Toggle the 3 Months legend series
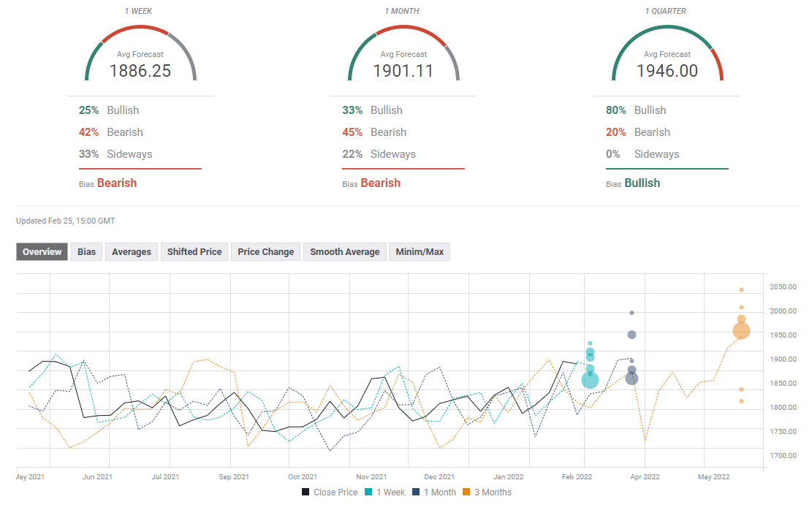 click(x=489, y=492)
